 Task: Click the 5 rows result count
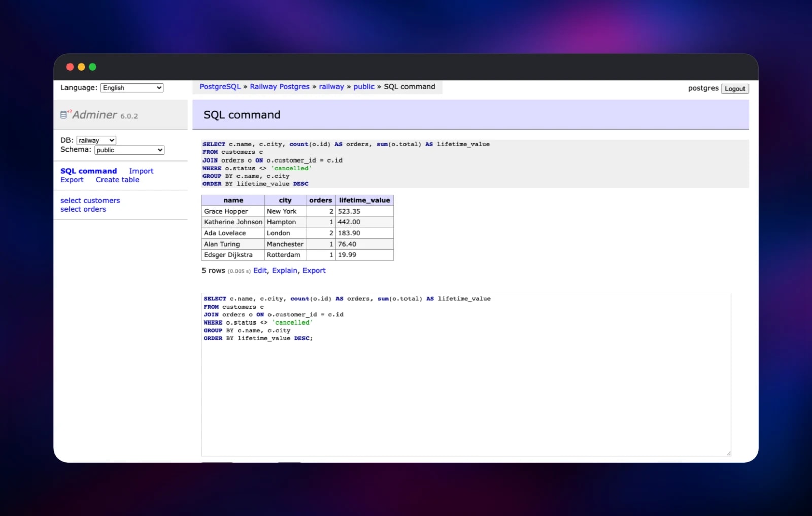tap(213, 271)
